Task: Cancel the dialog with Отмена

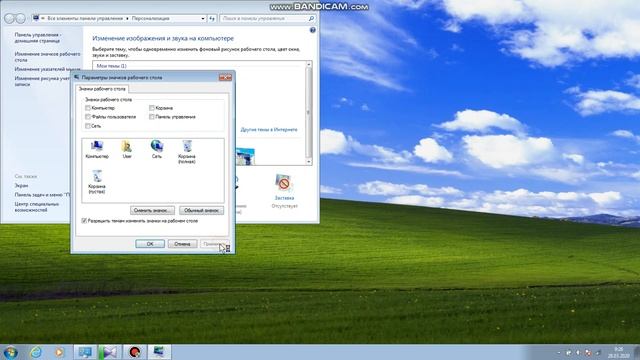Action: pos(182,244)
